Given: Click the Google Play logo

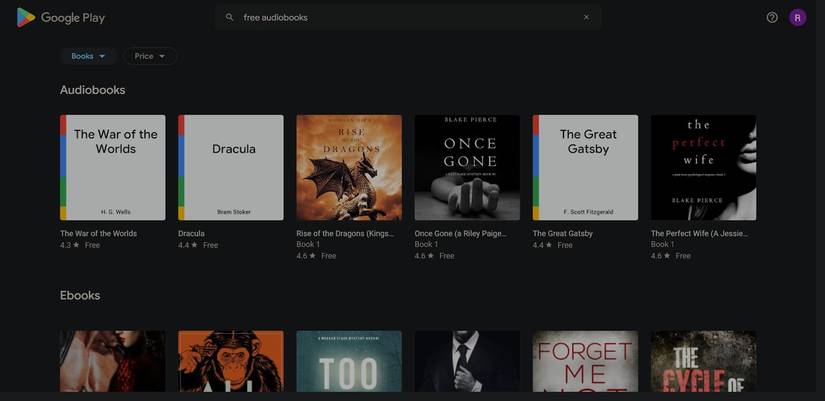Looking at the screenshot, I should point(61,17).
